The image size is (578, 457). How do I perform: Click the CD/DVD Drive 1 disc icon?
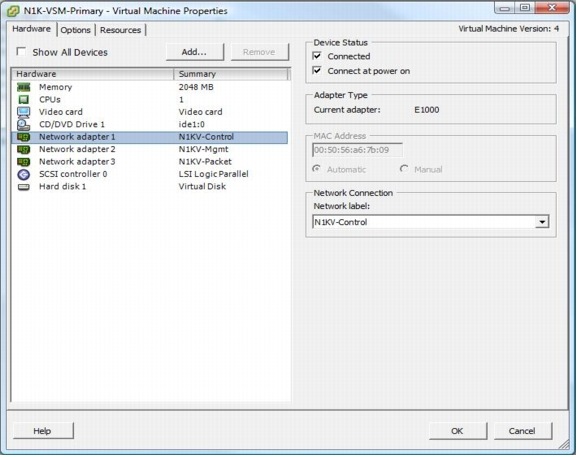(24, 125)
